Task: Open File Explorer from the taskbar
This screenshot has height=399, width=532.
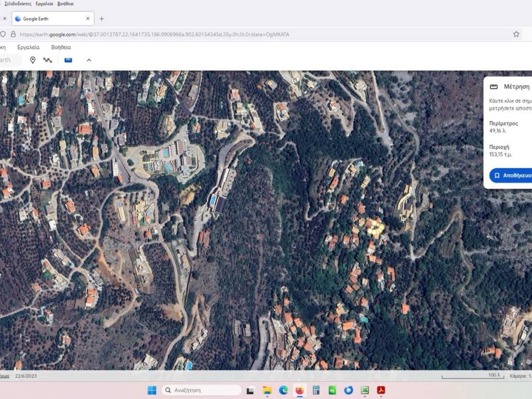Action: click(267, 390)
